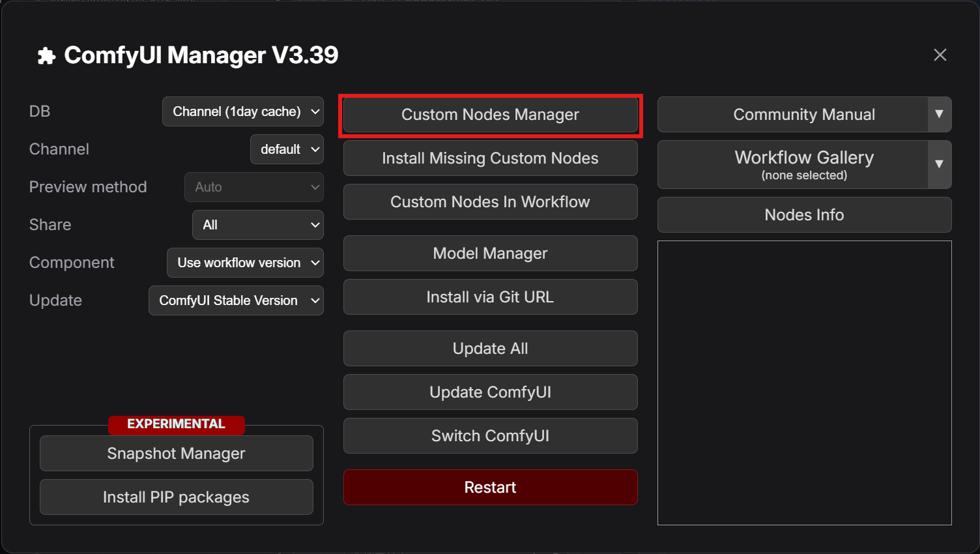
Task: Open the Workflow Gallery
Action: click(793, 165)
